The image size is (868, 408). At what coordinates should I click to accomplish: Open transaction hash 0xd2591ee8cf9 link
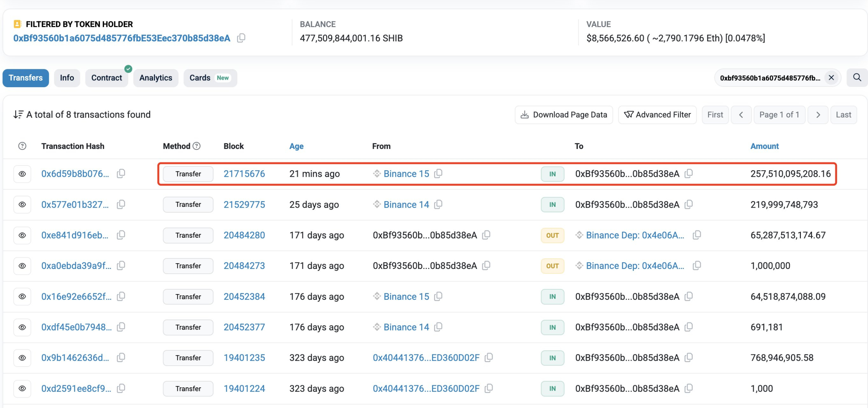[76, 388]
